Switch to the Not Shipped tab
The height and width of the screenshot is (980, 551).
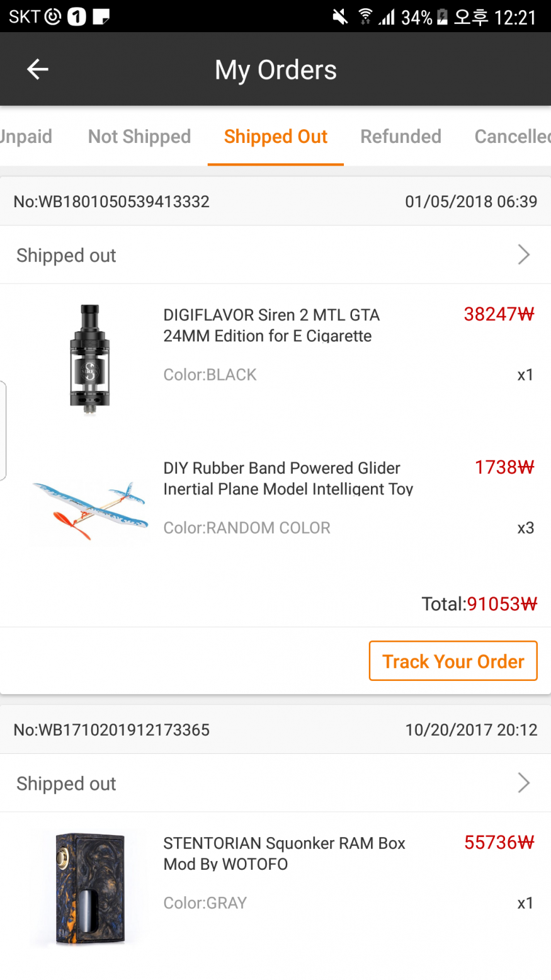point(139,137)
